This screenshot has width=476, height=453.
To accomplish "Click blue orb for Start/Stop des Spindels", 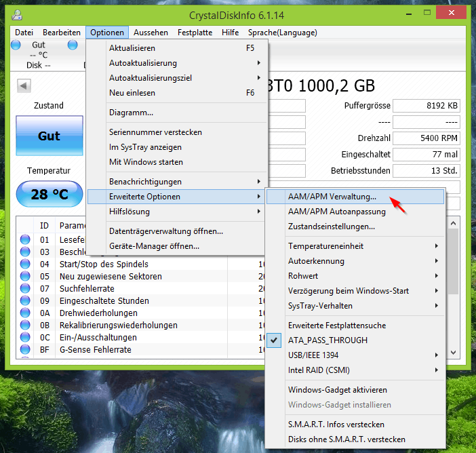I will pyautogui.click(x=25, y=264).
